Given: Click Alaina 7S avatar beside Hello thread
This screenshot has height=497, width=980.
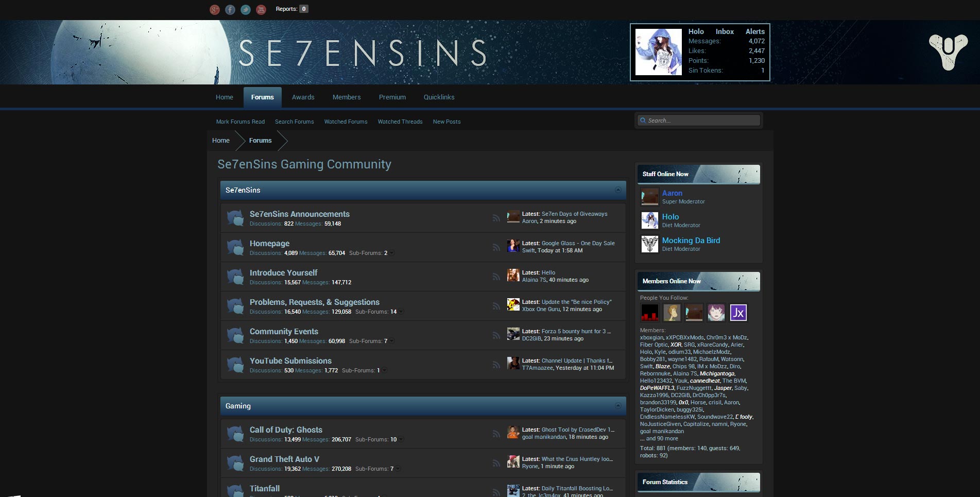Looking at the screenshot, I should point(513,275).
